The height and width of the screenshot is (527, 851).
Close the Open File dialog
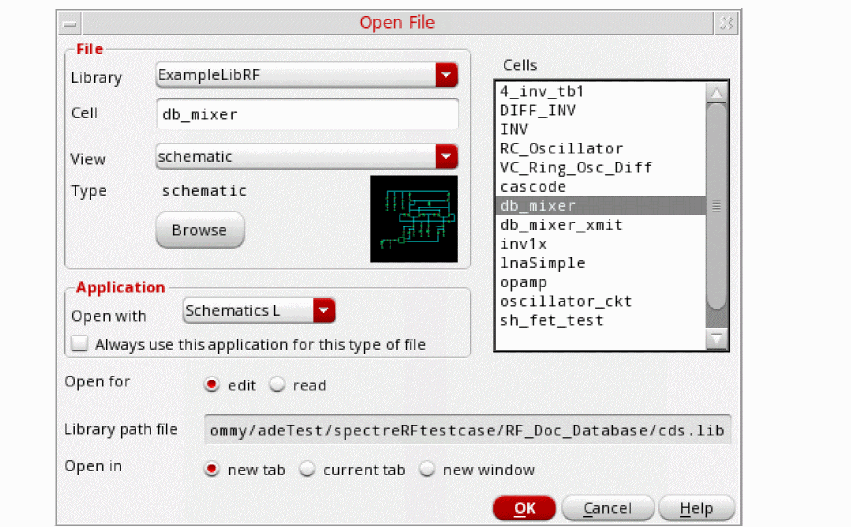727,22
